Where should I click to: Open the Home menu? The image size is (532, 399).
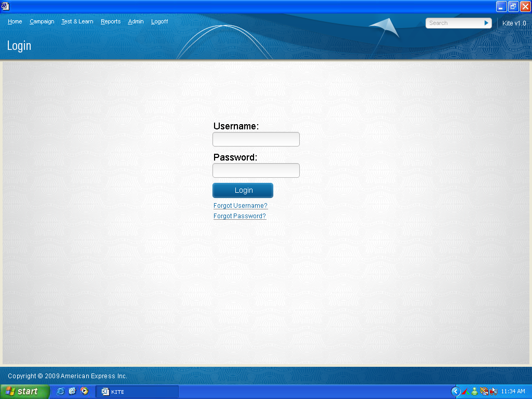pos(15,21)
